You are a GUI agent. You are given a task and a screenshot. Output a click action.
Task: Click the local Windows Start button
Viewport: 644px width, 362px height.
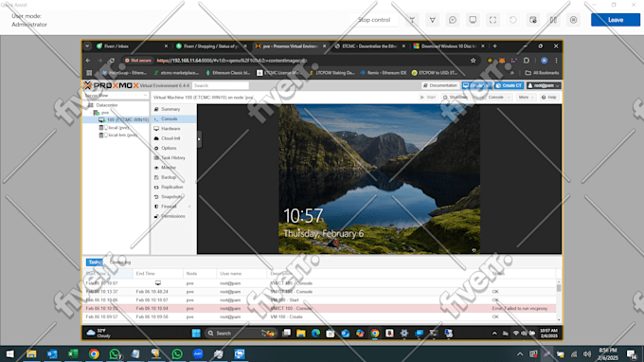pyautogui.click(x=9, y=353)
